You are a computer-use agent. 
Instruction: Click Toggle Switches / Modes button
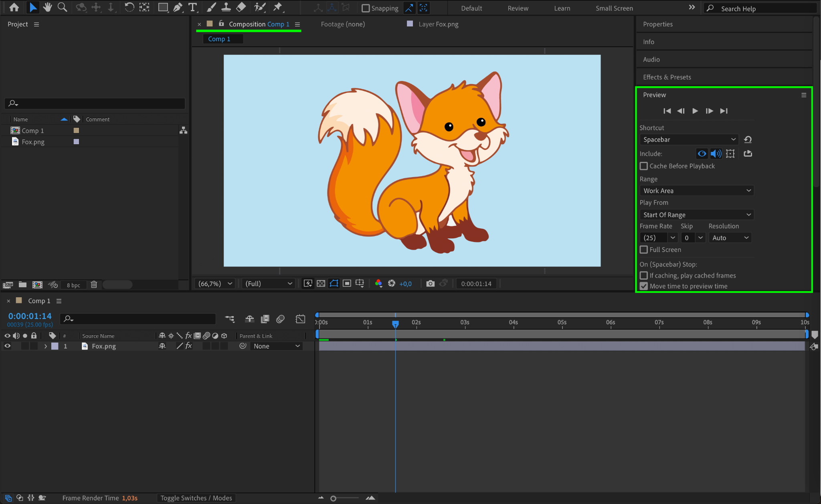(196, 498)
